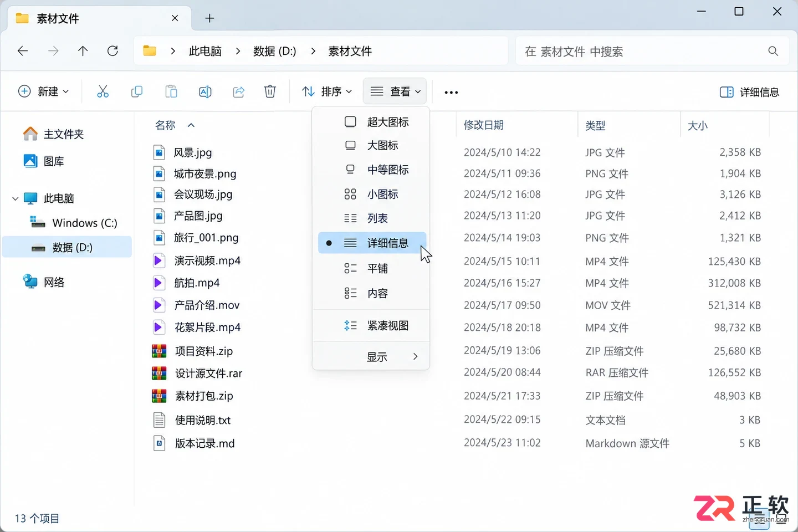The height and width of the screenshot is (532, 798).
Task: Close the 查看 view dropdown button
Action: tap(395, 91)
